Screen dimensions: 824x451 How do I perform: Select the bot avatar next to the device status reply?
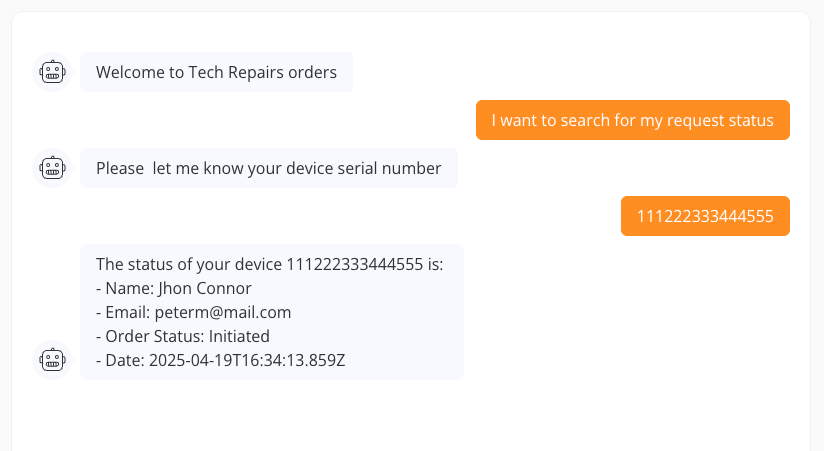[52, 360]
